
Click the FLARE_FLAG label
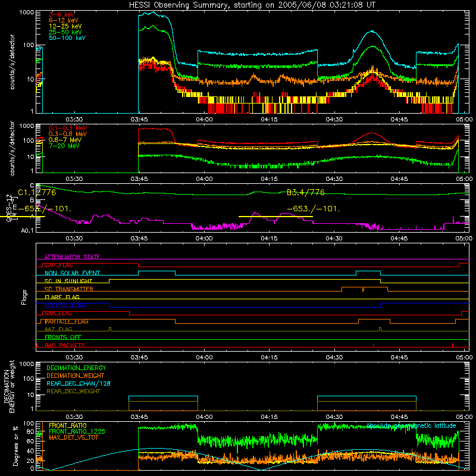62,297
